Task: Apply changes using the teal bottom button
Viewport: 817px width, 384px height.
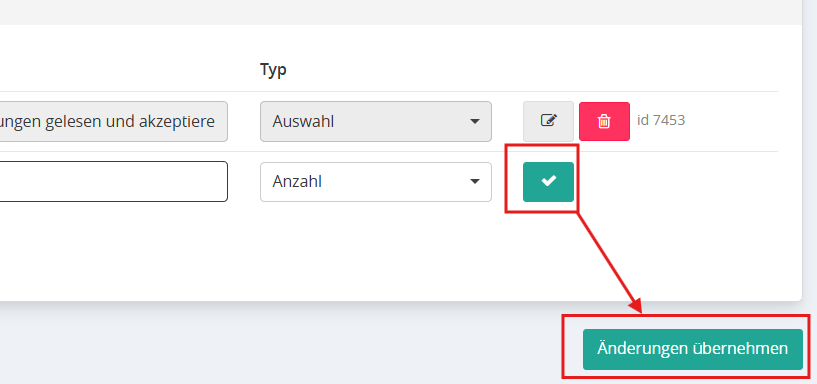Action: coord(692,349)
